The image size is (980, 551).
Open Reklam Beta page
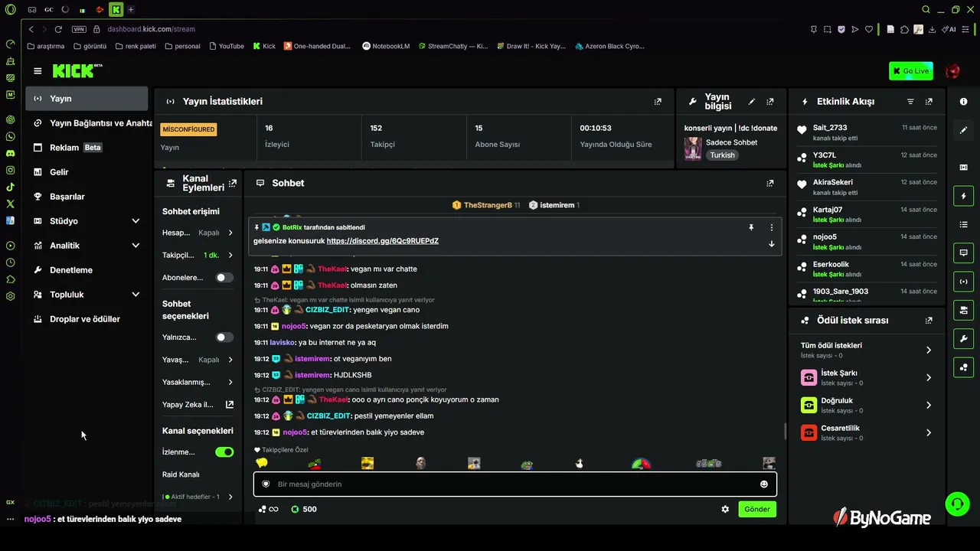point(87,148)
